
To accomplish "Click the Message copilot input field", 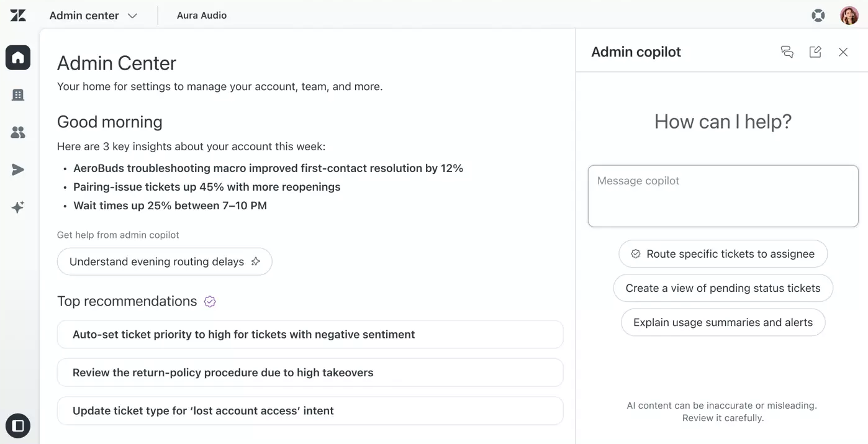I will (723, 196).
